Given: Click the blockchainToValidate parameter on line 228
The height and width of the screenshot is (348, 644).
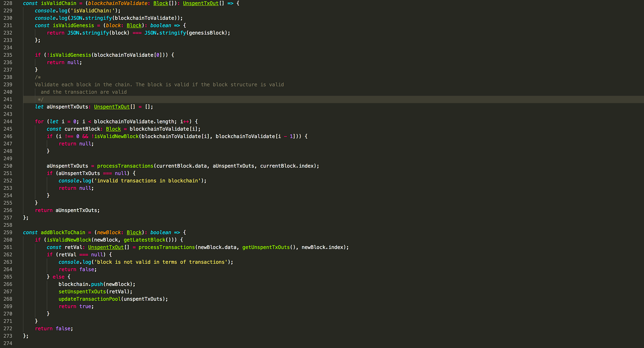Looking at the screenshot, I should (x=118, y=3).
